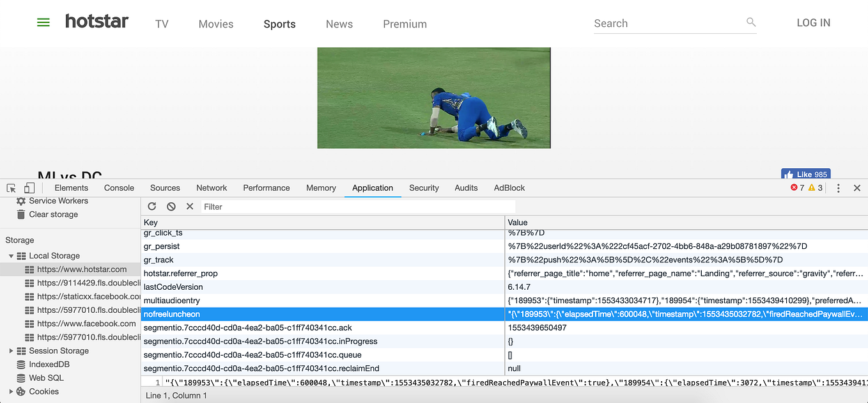Click the cricket video player

point(434,98)
